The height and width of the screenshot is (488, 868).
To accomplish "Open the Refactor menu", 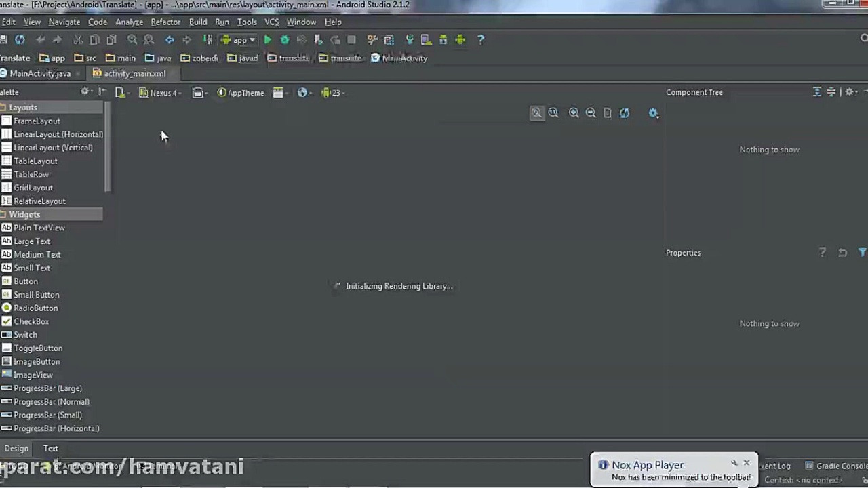I will point(165,22).
